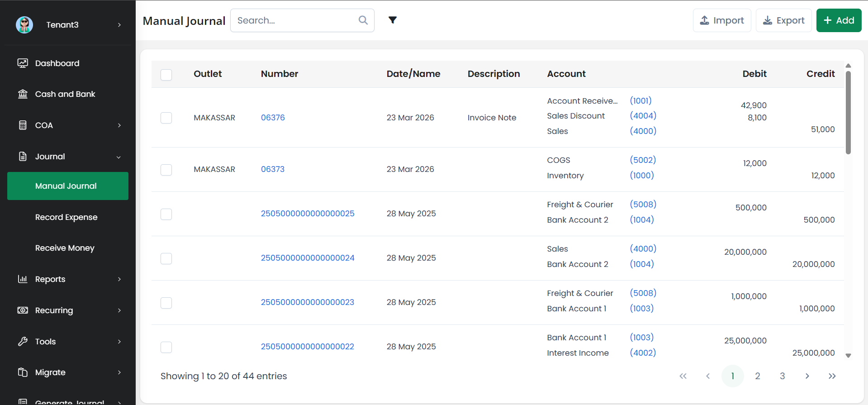The height and width of the screenshot is (405, 868).
Task: Open the filter funnel icon
Action: coord(393,20)
